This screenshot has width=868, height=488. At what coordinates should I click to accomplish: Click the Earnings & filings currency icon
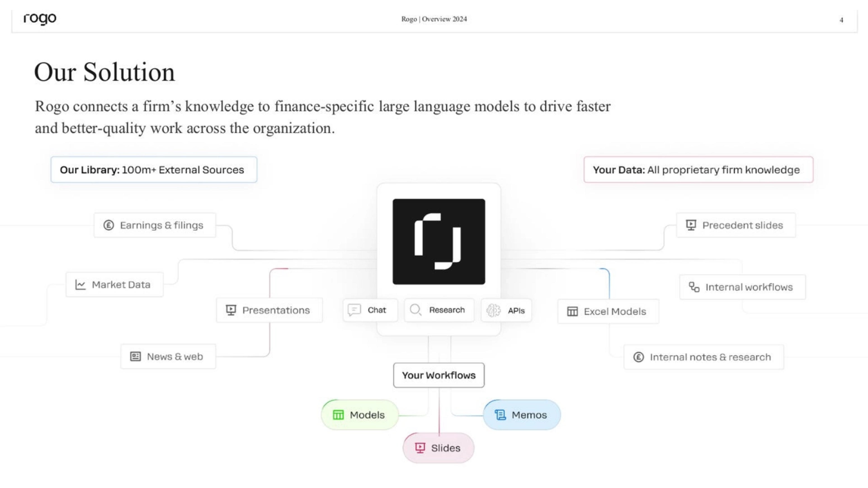click(108, 225)
